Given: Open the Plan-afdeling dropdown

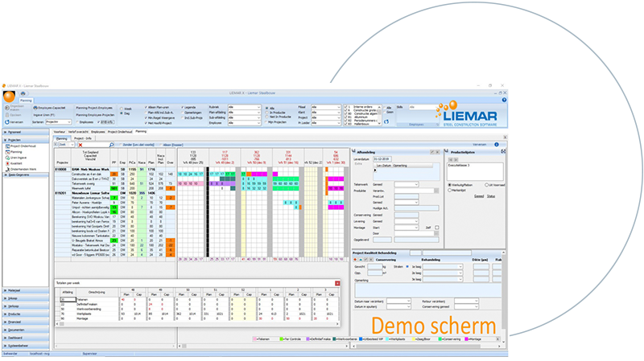Looking at the screenshot, I should pyautogui.click(x=245, y=113).
